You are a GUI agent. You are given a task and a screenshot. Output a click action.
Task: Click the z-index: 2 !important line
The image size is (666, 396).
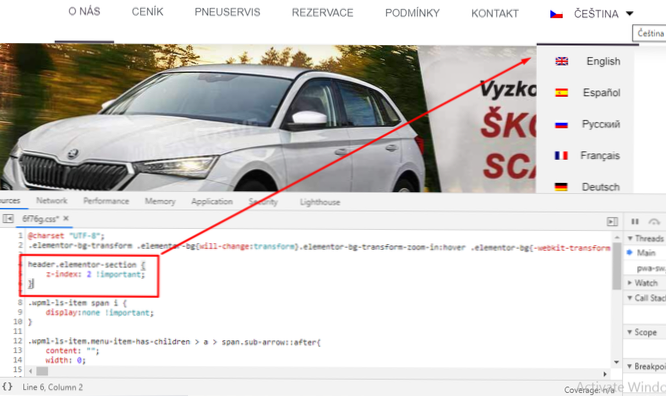[x=95, y=274]
